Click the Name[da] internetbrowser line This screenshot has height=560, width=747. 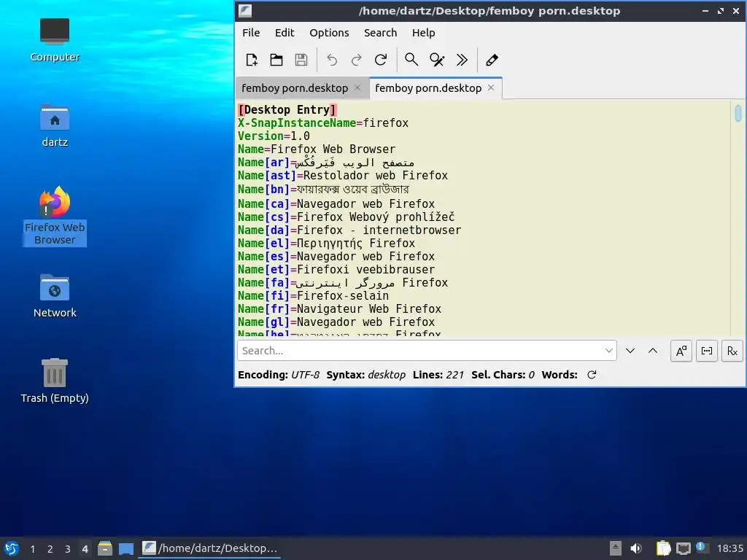[x=349, y=230]
